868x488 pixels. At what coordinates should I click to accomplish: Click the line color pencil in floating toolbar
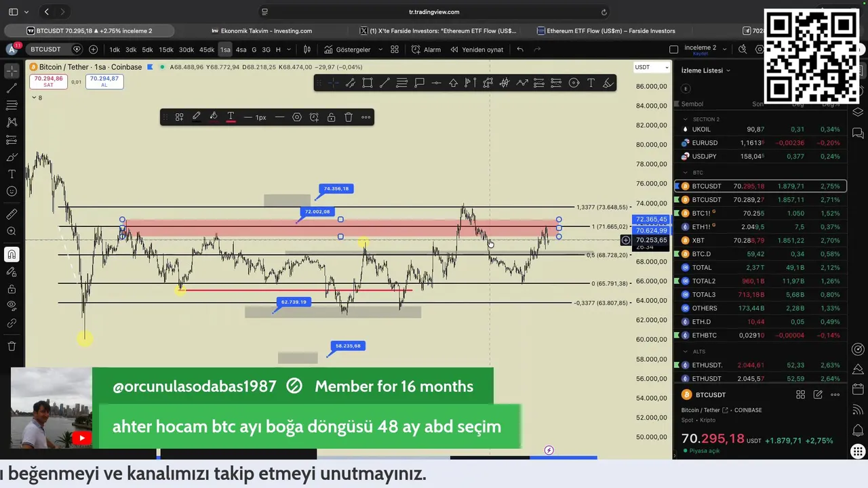click(x=197, y=117)
